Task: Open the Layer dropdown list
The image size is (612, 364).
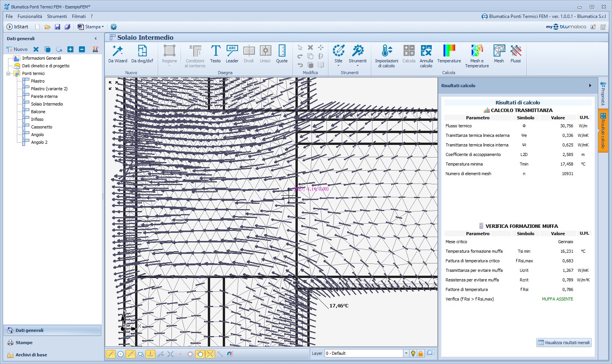Action: pos(406,353)
